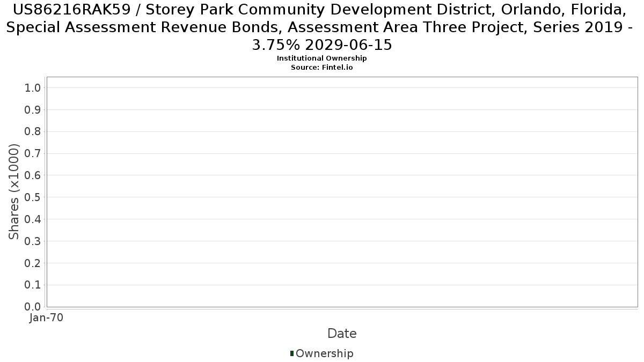Click the 0.4 y-axis tick label
The image size is (644, 362).
pos(33,219)
